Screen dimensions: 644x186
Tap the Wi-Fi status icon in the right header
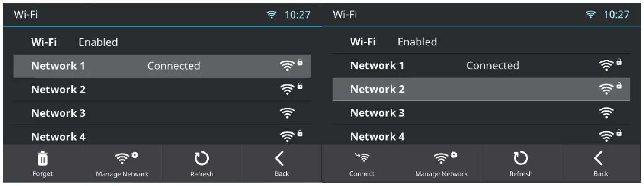(x=591, y=14)
